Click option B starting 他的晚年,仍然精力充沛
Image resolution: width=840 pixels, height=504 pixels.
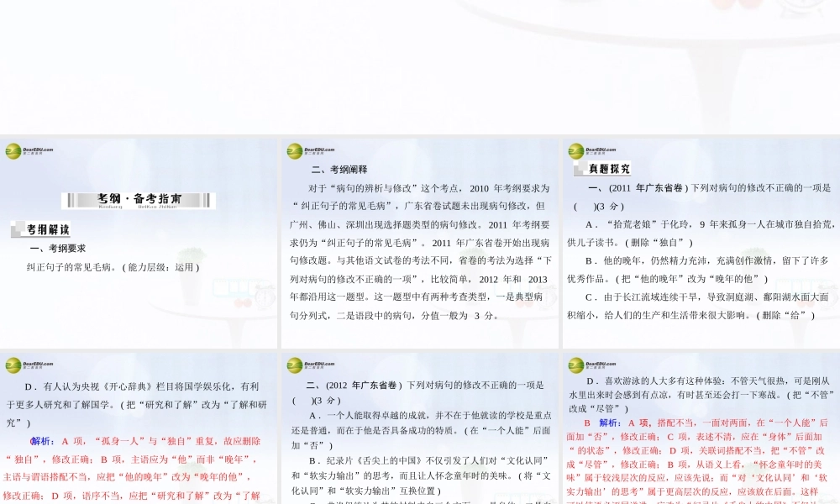point(698,270)
